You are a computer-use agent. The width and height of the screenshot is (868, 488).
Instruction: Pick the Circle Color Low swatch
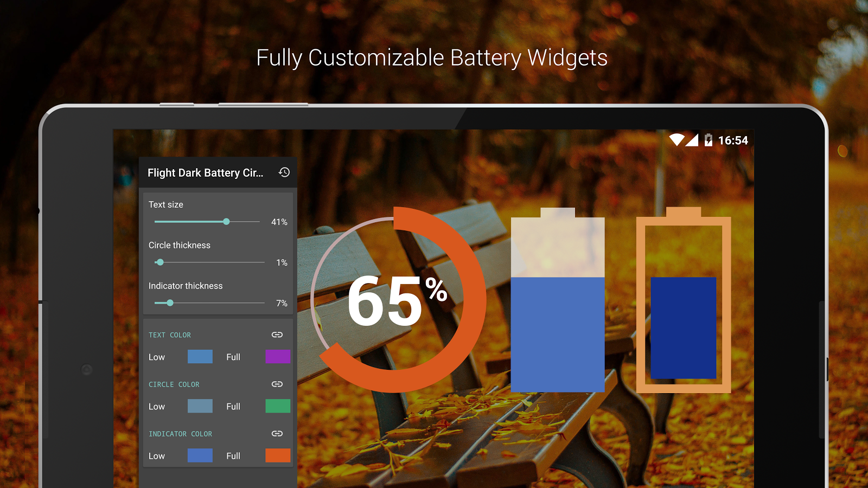tap(200, 406)
